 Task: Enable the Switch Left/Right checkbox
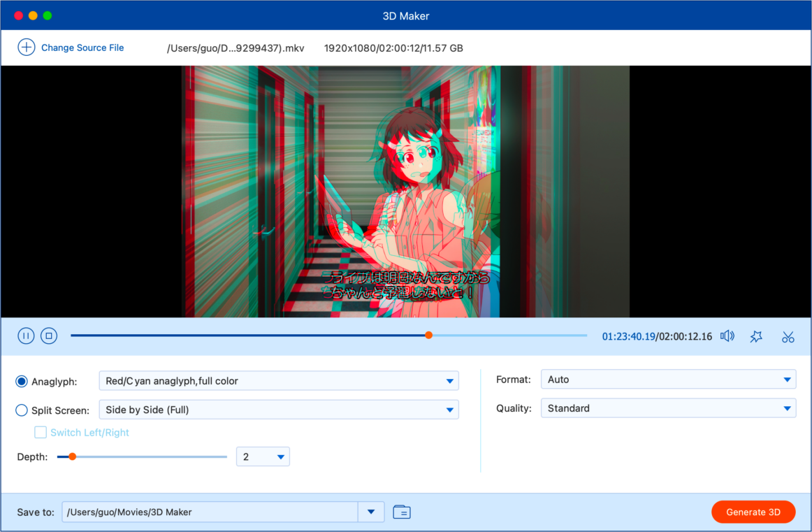(x=41, y=432)
